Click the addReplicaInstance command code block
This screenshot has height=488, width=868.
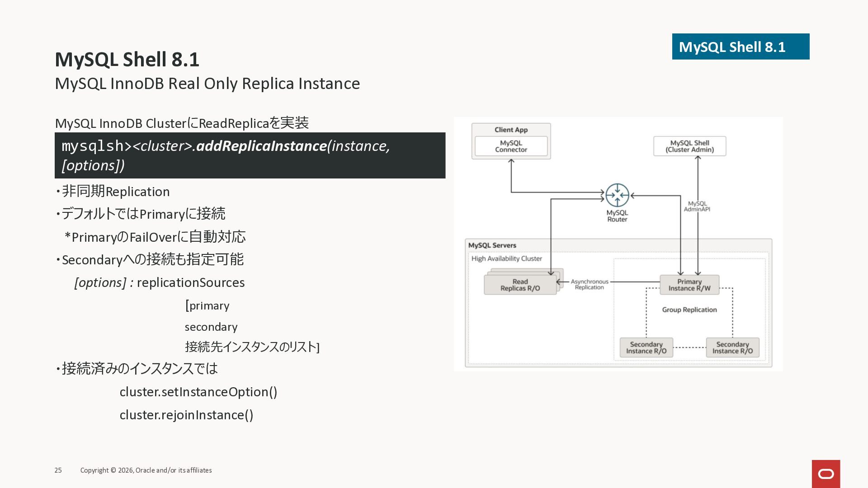(250, 155)
